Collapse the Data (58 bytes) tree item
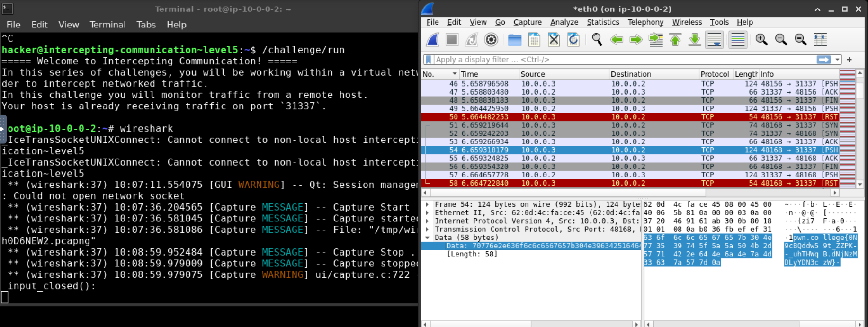Viewport: 868px width, 327px height. [x=427, y=238]
